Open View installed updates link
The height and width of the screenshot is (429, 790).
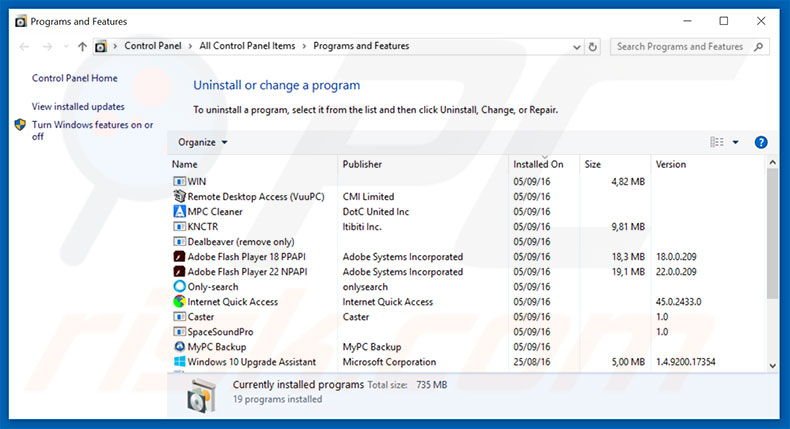click(78, 107)
